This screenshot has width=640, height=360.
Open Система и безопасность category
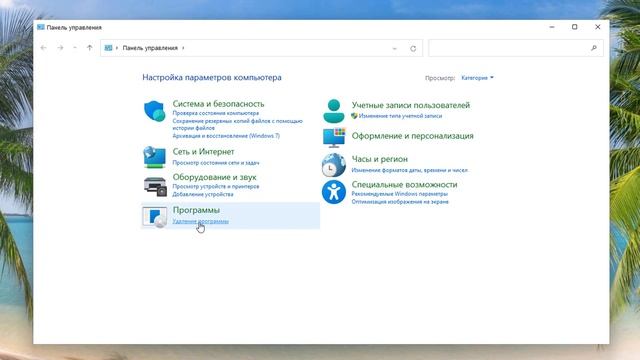pos(218,104)
